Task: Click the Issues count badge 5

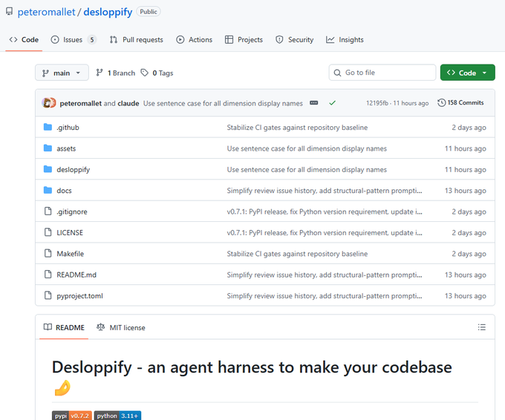Action: [x=92, y=39]
